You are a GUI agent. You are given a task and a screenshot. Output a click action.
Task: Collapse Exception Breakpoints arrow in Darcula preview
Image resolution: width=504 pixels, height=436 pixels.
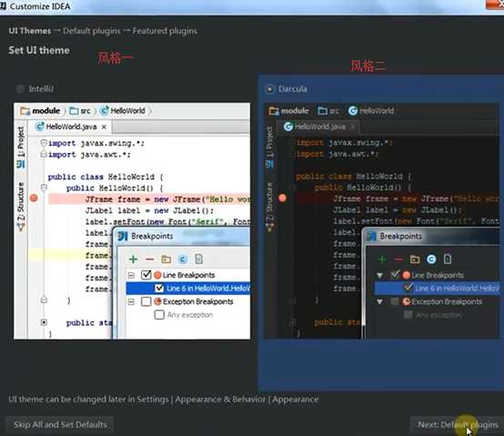click(380, 302)
